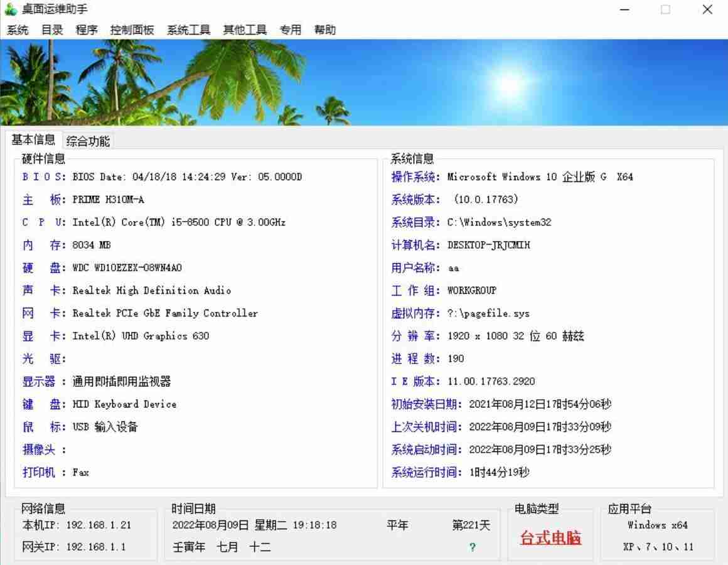728x565 pixels.
Task: Click the red 台式电脑 link
Action: coord(550,537)
